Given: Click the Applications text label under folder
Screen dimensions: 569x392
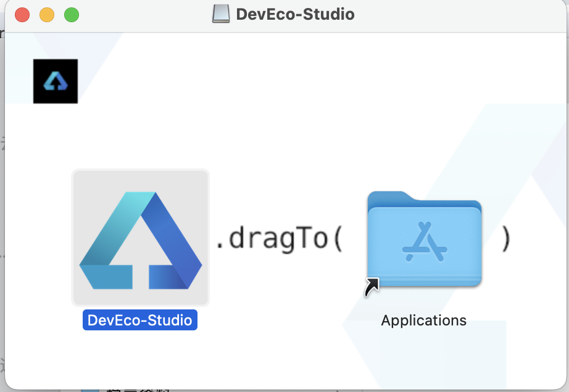Looking at the screenshot, I should [424, 321].
